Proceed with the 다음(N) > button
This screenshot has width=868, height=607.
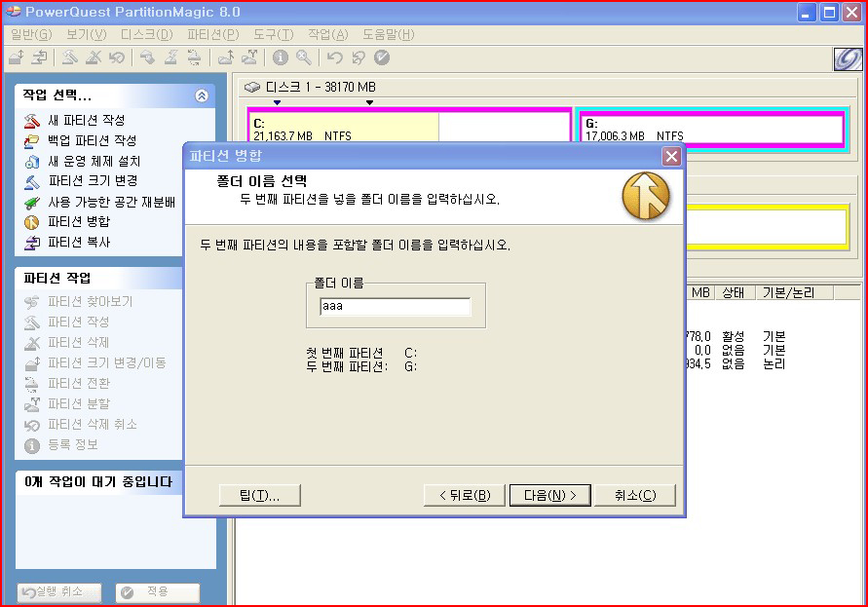(550, 495)
